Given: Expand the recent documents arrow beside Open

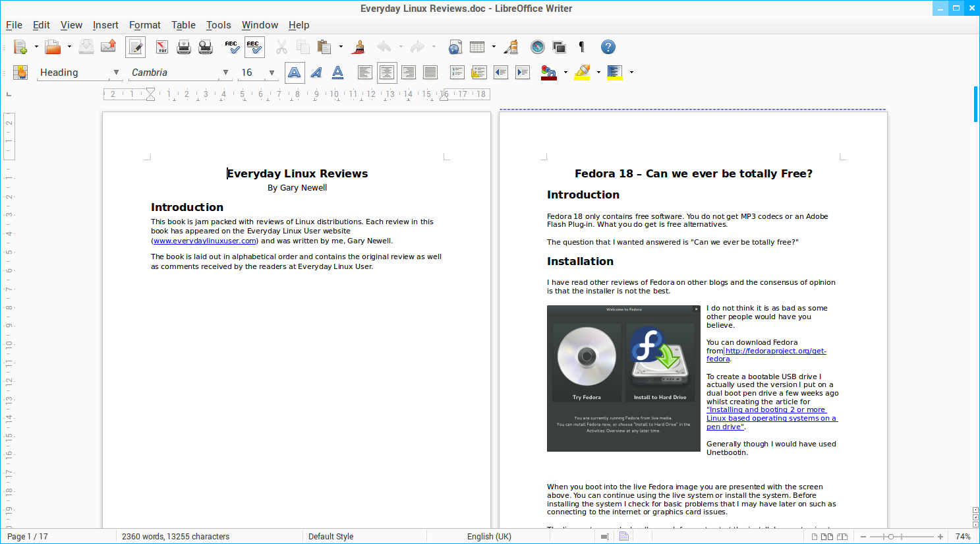Looking at the screenshot, I should 69,47.
